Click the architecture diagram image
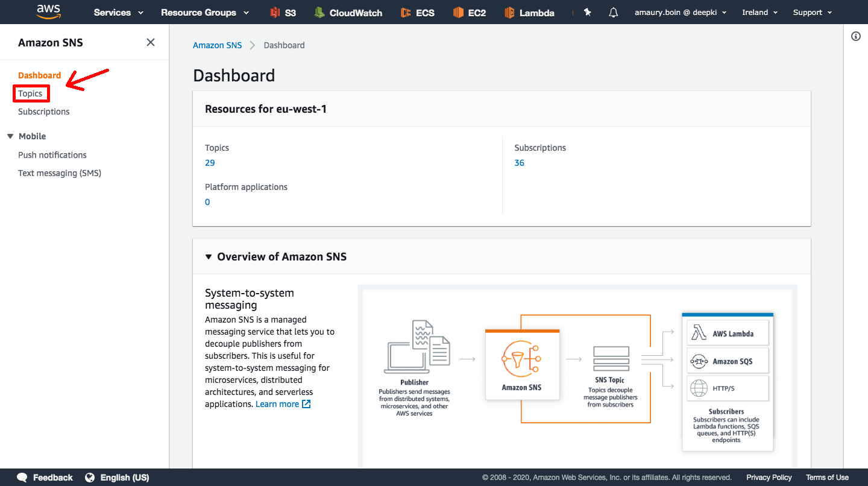 578,377
